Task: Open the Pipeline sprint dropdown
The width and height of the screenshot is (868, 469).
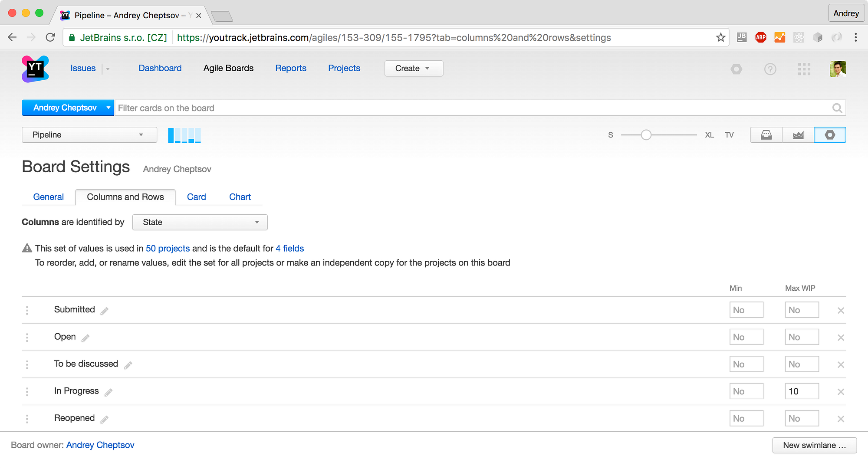Action: (x=89, y=135)
